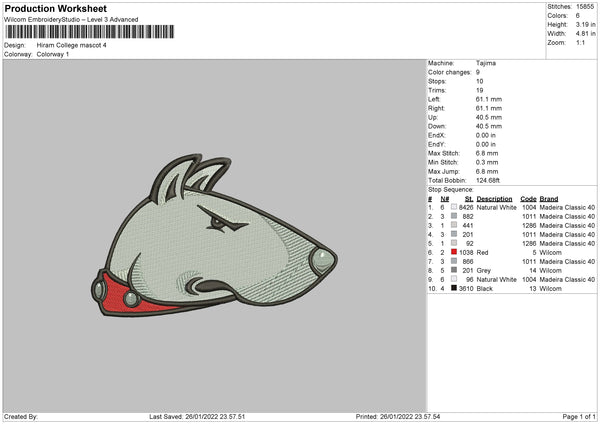Select code '1286' in stop row 5
Image resolution: width=600 pixels, height=424 pixels.
coord(529,243)
